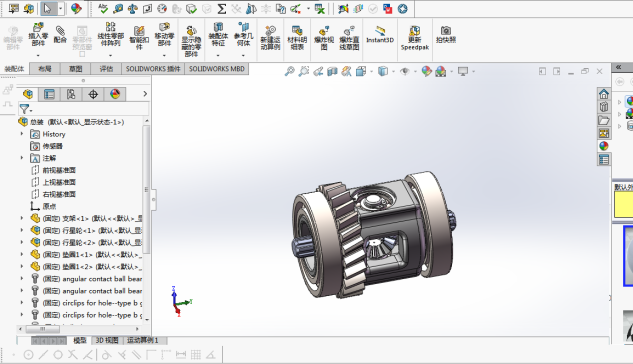Show more manager tabs chevron arrow
Screen dimensions: 633x364
pos(145,94)
